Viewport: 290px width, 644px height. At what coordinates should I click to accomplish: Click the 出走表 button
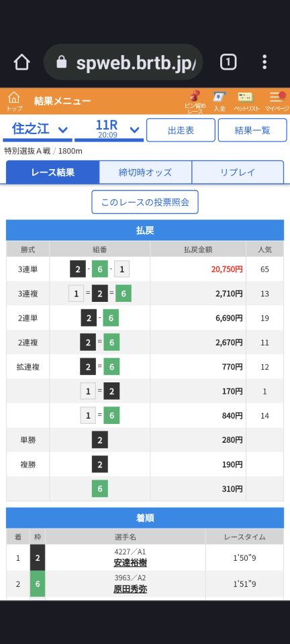[x=181, y=130]
